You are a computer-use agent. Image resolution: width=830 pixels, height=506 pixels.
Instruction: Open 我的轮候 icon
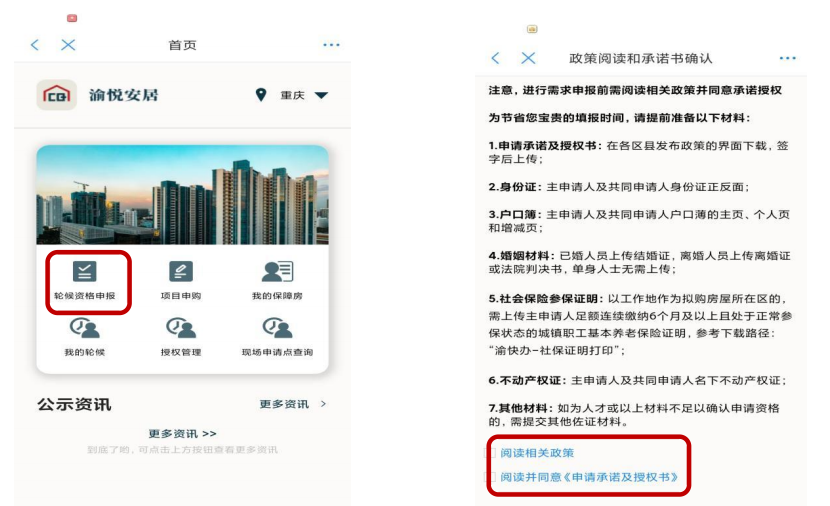coord(85,328)
